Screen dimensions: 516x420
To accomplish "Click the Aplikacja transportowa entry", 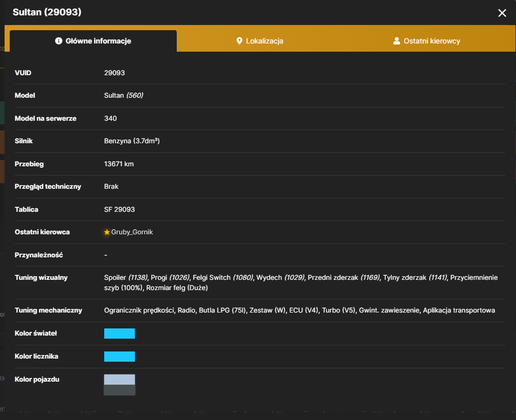I will 459,310.
